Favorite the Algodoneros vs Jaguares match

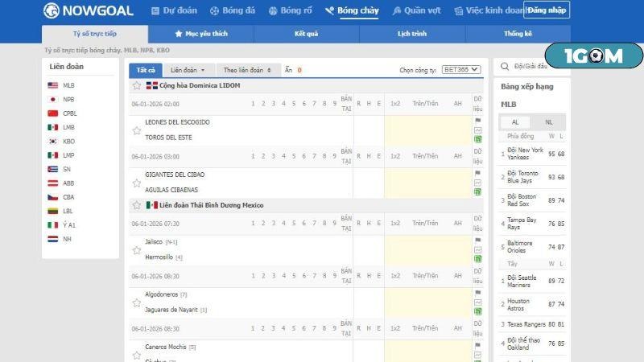(x=137, y=302)
